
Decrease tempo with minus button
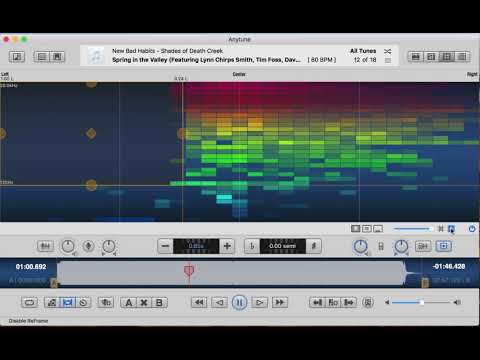click(165, 246)
